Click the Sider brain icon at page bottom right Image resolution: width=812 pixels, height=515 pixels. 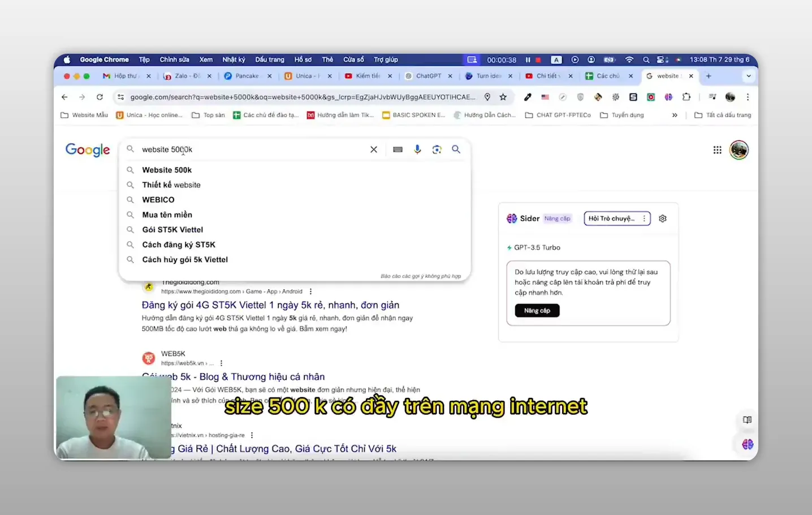tap(748, 444)
